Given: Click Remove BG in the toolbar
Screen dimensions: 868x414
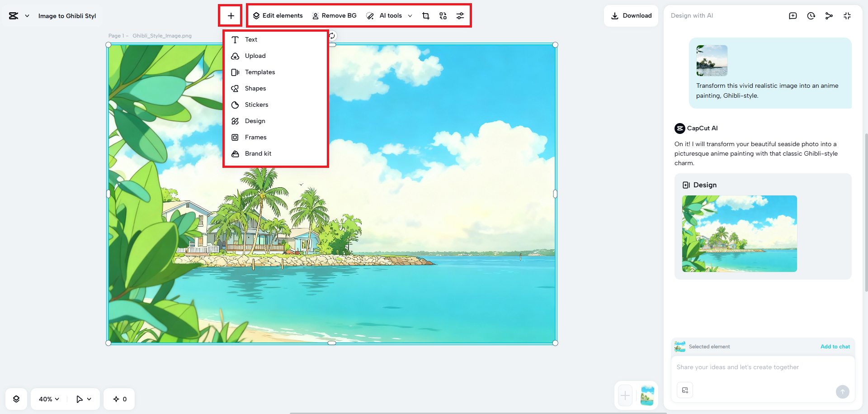Looking at the screenshot, I should (x=335, y=16).
